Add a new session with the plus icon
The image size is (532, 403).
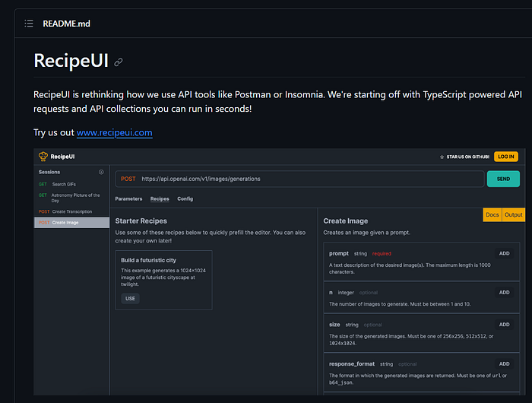pos(101,172)
